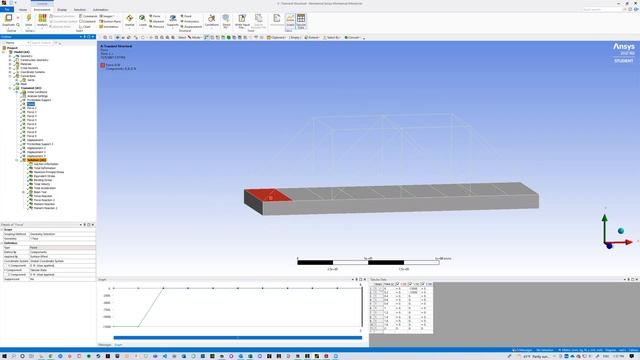This screenshot has height=360, width=640.
Task: Click the red selected face on the model
Action: pos(268,195)
